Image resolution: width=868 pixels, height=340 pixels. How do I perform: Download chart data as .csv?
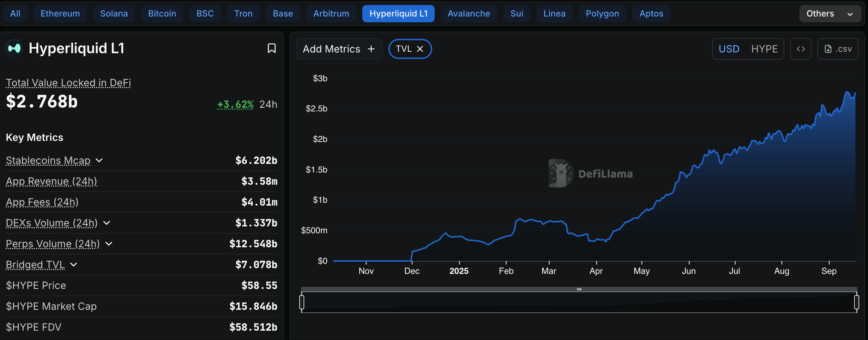pyautogui.click(x=838, y=49)
